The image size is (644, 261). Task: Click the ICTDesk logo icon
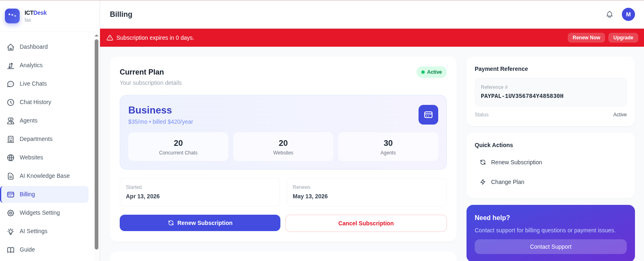12,16
